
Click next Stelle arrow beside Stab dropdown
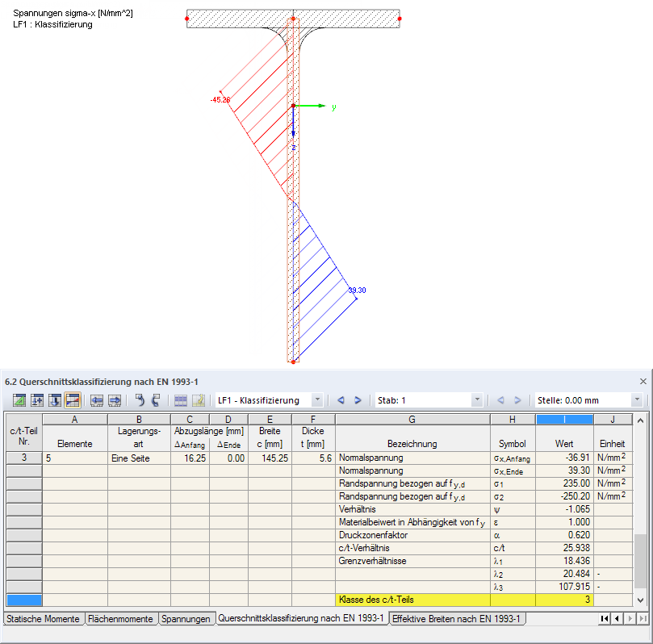pyautogui.click(x=517, y=400)
